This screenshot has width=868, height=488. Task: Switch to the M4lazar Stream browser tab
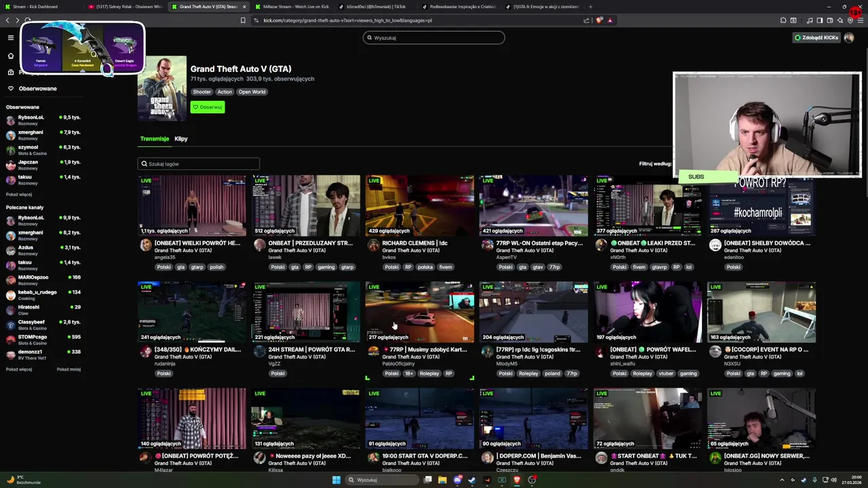[292, 7]
